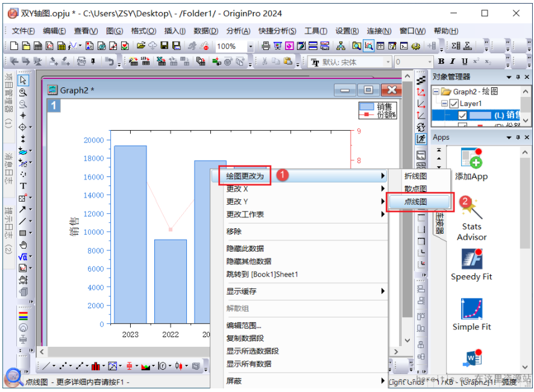The width and height of the screenshot is (534, 392).
Task: Click the layer 1 number button in Graph2
Action: point(54,106)
